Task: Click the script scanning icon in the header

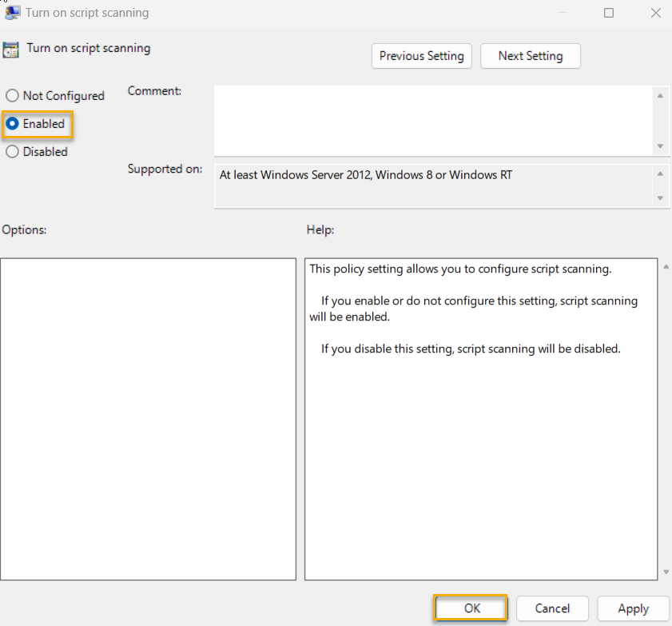Action: coord(11,50)
